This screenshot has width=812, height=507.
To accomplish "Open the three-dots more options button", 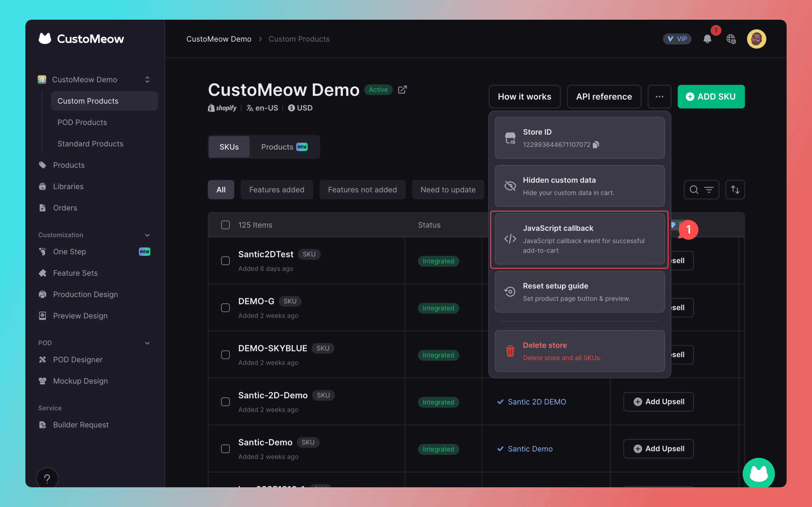I will (659, 97).
